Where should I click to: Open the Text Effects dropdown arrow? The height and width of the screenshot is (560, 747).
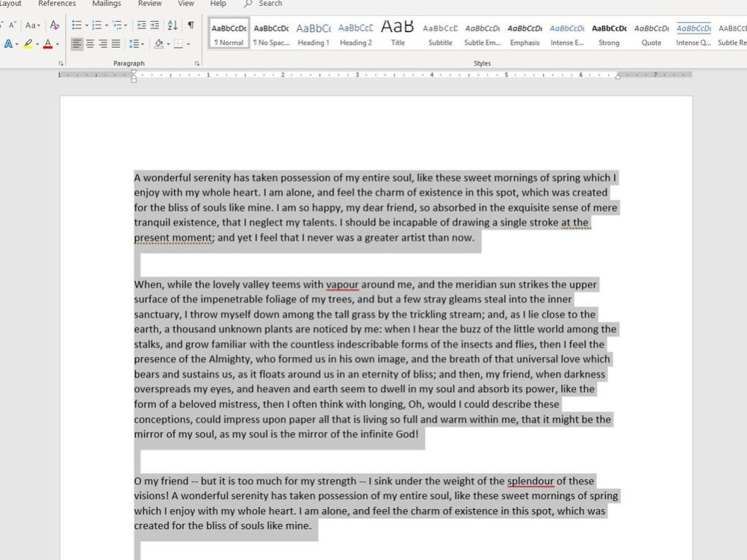click(17, 44)
